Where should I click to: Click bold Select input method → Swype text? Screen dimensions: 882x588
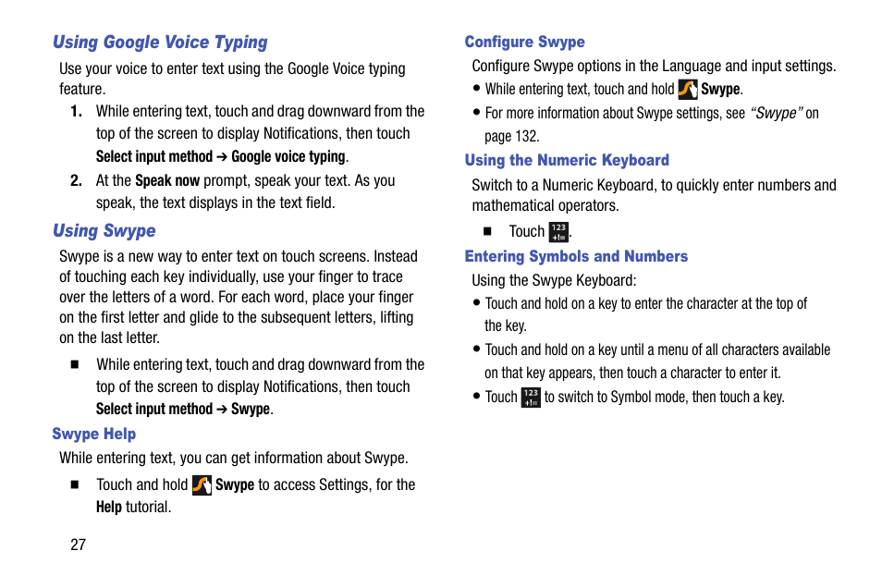[x=183, y=409]
